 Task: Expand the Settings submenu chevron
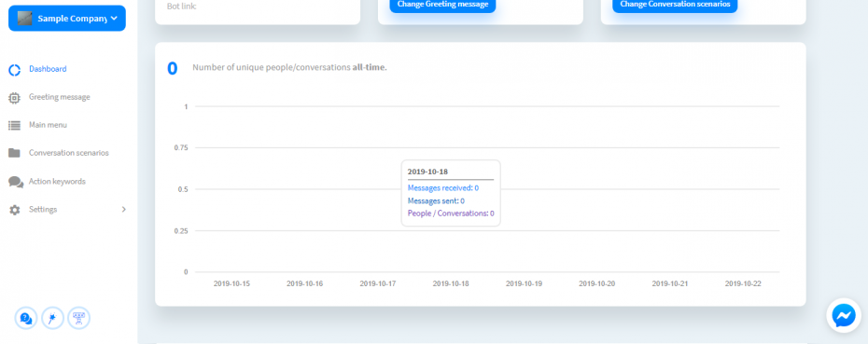click(124, 210)
